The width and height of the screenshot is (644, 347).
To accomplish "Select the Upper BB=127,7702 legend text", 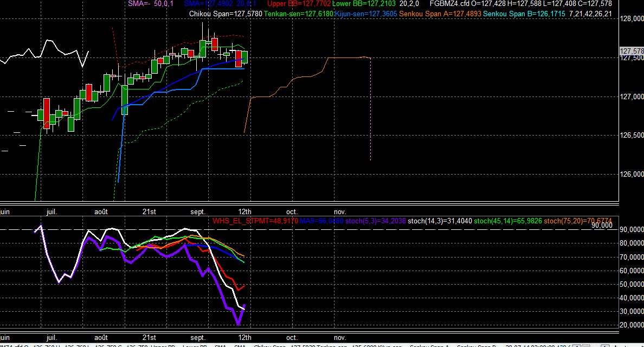I will coord(299,4).
